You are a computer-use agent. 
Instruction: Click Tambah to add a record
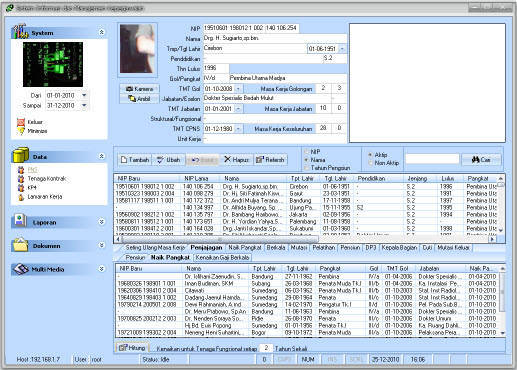point(135,160)
